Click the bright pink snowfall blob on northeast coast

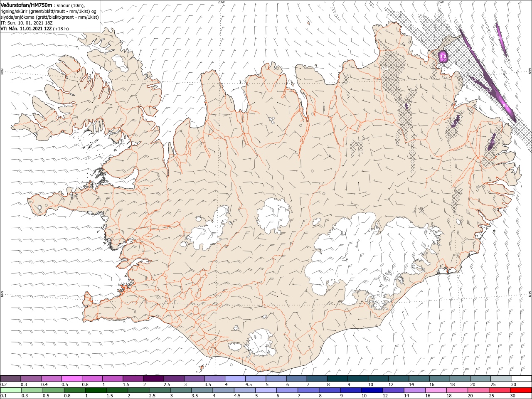(x=443, y=56)
